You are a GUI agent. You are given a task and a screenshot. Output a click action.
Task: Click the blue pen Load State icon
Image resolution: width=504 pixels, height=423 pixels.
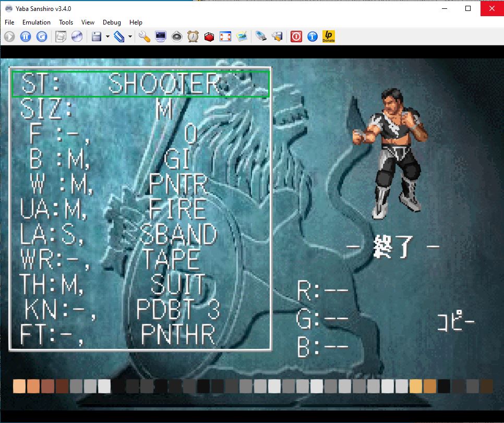(119, 37)
